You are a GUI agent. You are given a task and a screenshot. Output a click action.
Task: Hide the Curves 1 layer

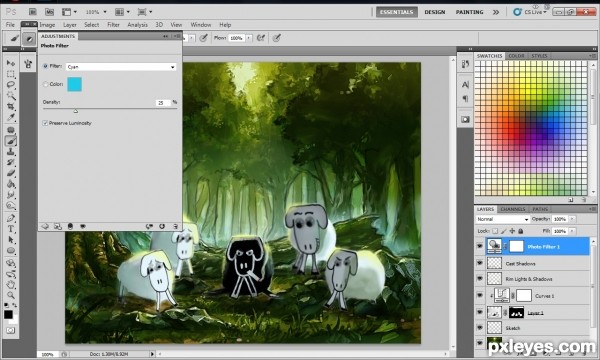[x=479, y=296]
